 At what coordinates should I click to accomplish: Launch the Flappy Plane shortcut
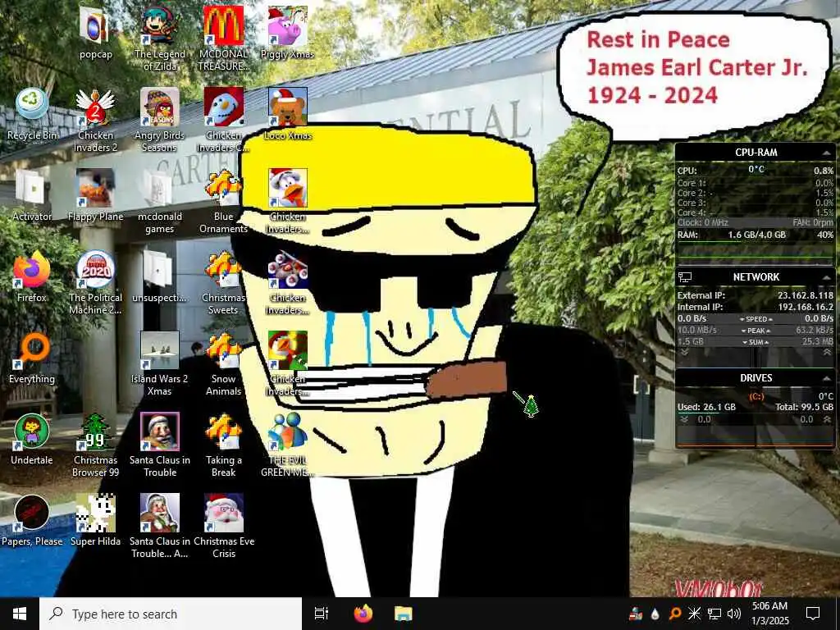coord(95,195)
